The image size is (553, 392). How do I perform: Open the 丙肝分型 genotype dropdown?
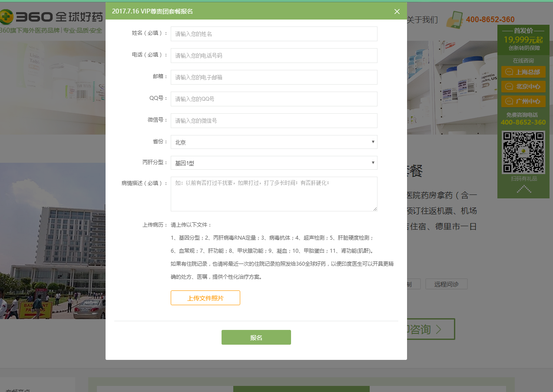tap(274, 163)
